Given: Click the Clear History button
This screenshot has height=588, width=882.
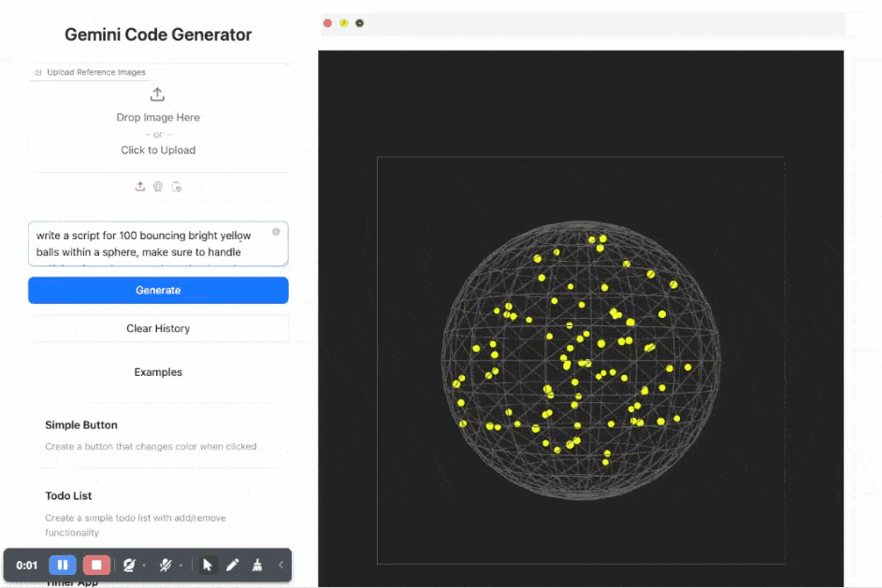Looking at the screenshot, I should [x=158, y=328].
